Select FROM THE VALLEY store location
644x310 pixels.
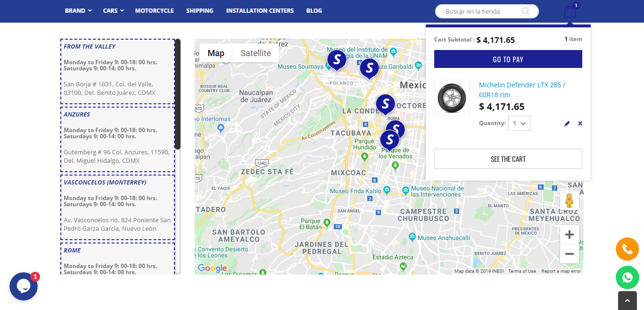point(90,46)
